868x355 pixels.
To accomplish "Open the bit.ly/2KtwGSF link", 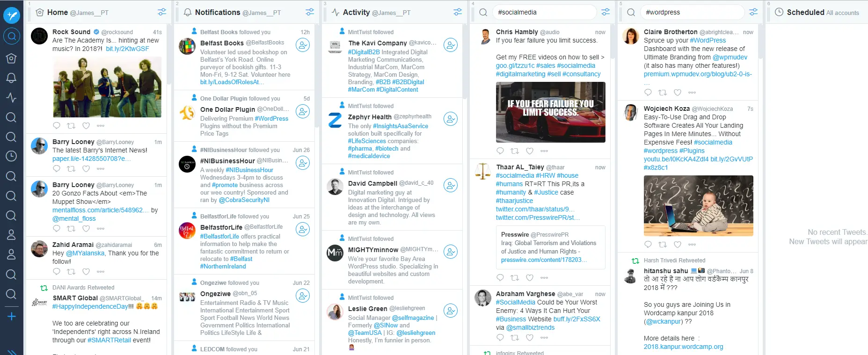I will (127, 49).
